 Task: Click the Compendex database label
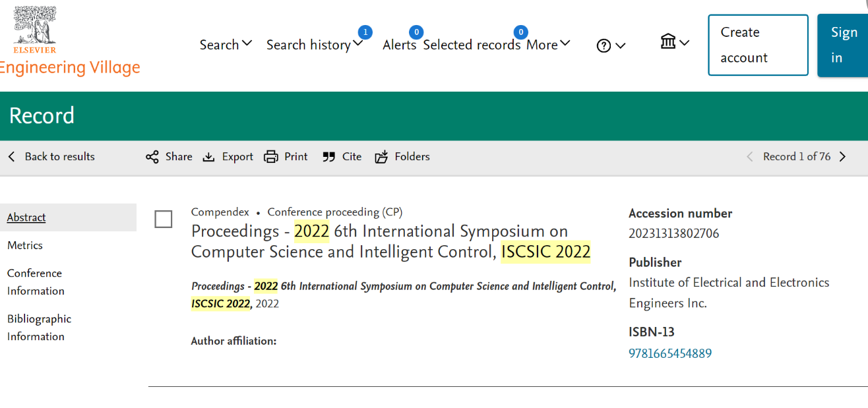(220, 212)
